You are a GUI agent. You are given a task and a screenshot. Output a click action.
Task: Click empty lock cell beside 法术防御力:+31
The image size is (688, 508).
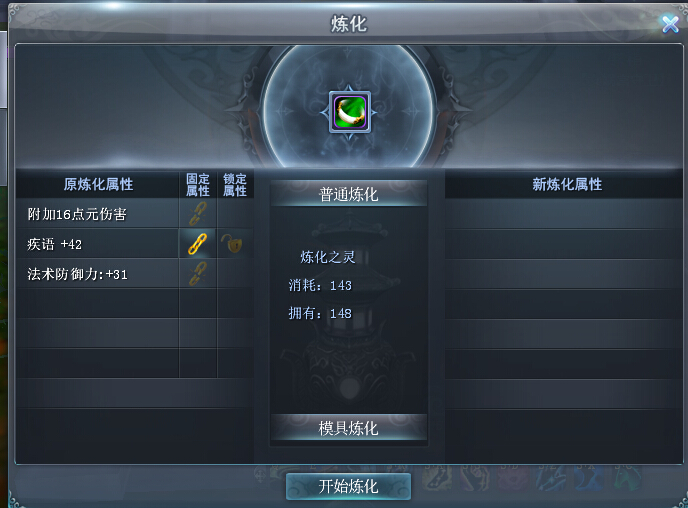[235, 274]
